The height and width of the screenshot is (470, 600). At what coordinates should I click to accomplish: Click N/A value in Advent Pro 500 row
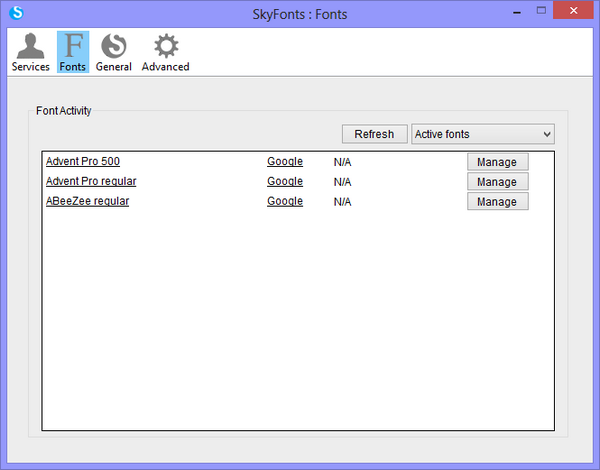click(342, 162)
